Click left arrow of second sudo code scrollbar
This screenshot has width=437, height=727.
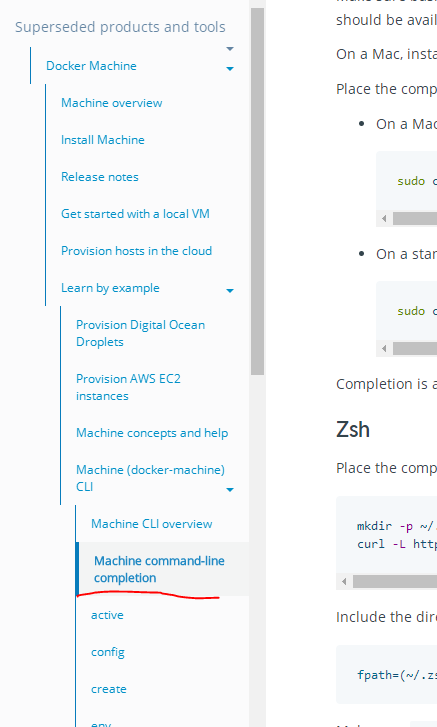[x=384, y=348]
